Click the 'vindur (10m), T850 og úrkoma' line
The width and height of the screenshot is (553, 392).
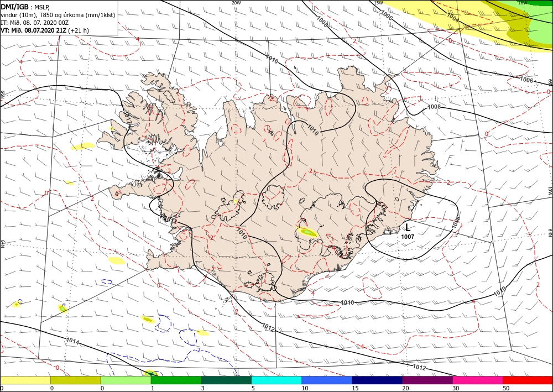coord(58,15)
